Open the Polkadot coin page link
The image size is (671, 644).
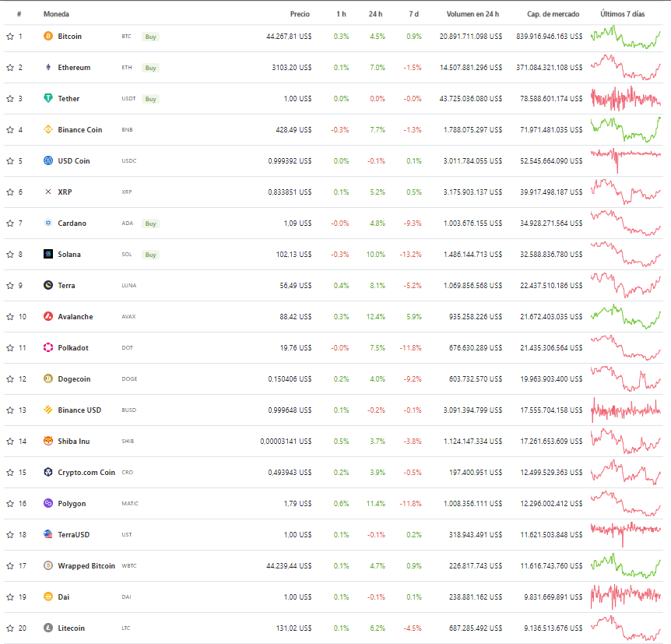coord(73,347)
